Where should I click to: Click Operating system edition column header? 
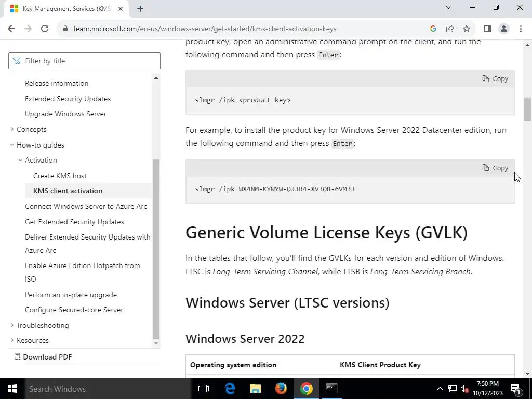click(233, 365)
